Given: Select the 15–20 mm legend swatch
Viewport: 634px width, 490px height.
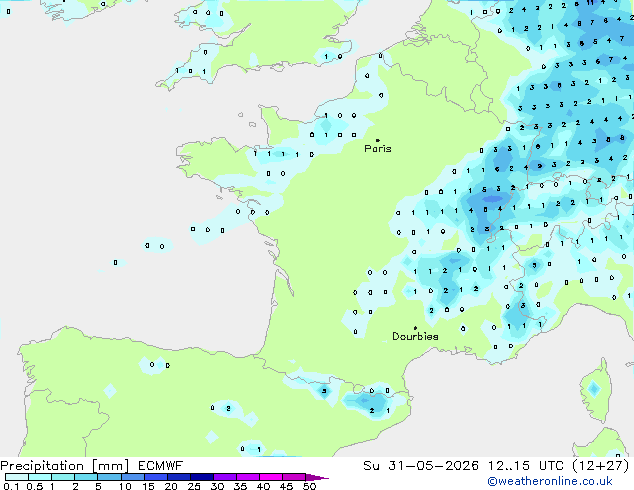Looking at the screenshot, I should [x=156, y=477].
